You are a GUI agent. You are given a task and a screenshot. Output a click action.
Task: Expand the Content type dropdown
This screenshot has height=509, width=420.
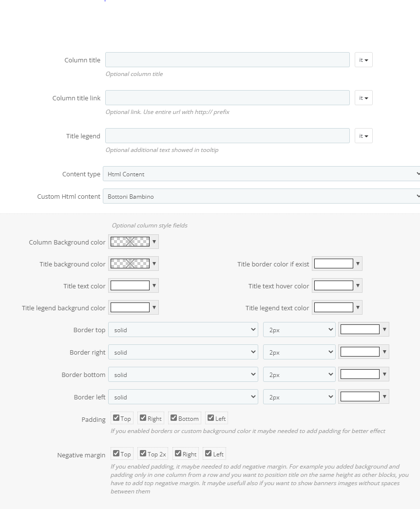262,174
